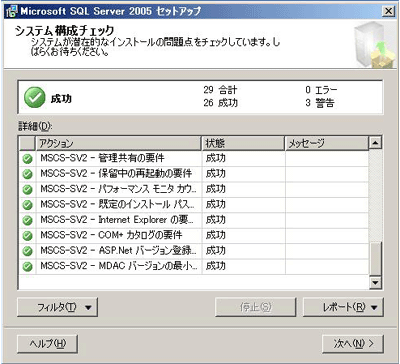Image resolution: width=400 pixels, height=364 pixels.
Task: Click the large green overall success checkmark icon
Action: click(x=34, y=97)
